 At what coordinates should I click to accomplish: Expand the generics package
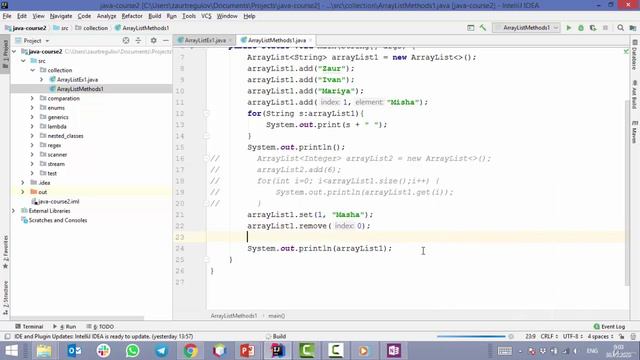(32, 117)
